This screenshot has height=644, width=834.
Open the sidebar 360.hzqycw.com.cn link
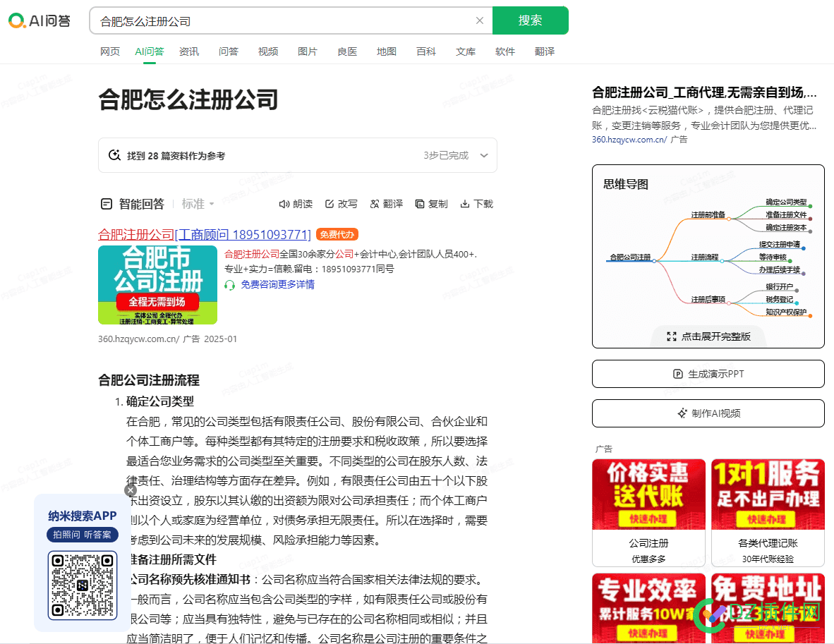coord(629,140)
